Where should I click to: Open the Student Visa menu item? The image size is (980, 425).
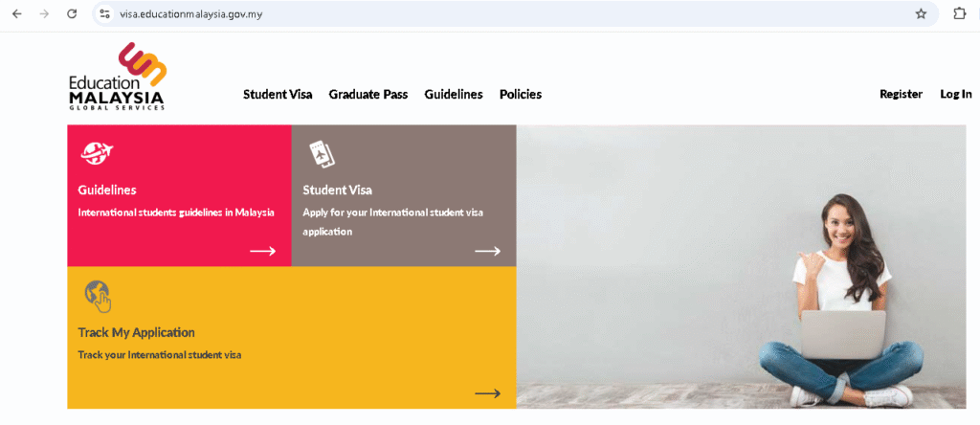click(278, 95)
